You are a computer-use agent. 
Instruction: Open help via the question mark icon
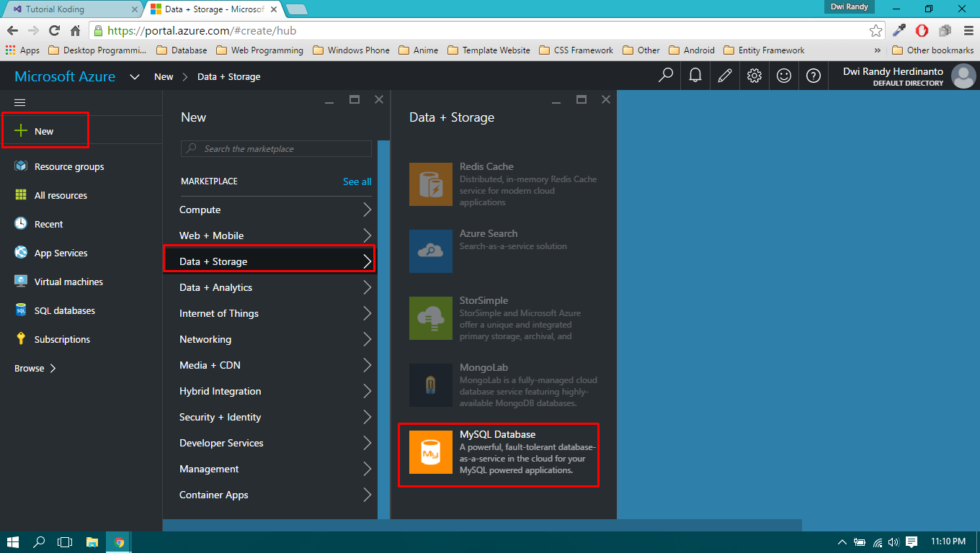tap(813, 76)
